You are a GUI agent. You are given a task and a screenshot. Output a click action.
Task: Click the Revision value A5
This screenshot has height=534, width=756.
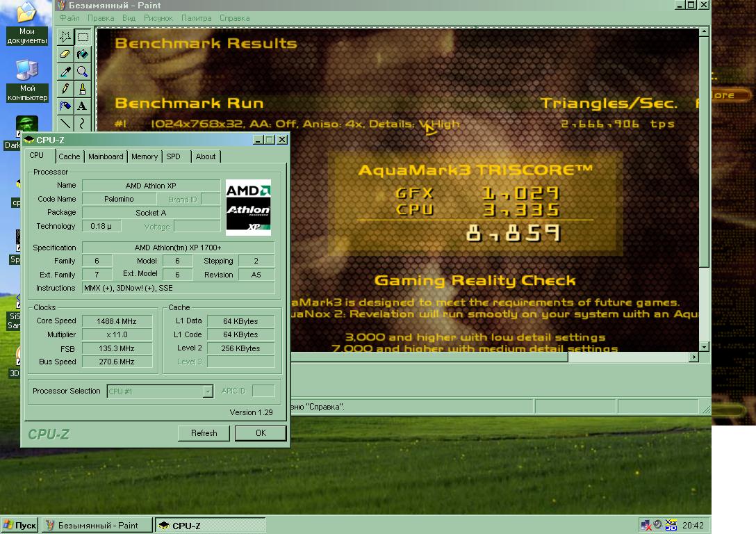pyautogui.click(x=256, y=275)
